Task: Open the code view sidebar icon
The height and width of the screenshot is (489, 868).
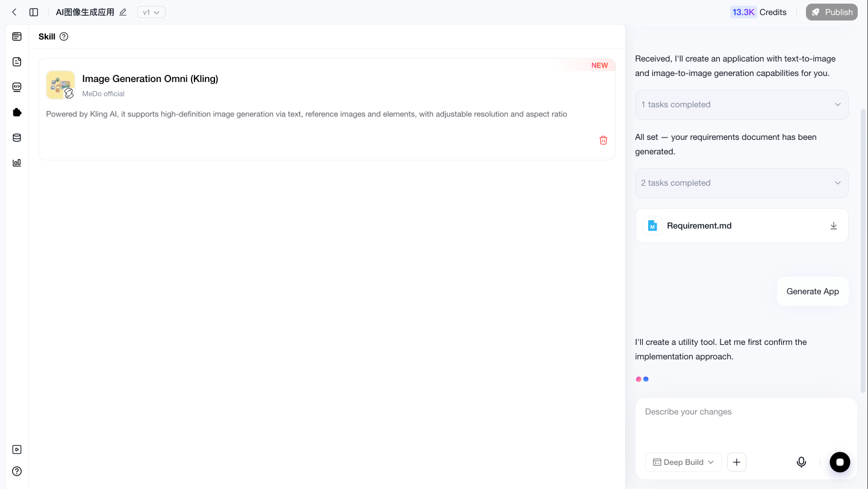Action: coord(17,87)
